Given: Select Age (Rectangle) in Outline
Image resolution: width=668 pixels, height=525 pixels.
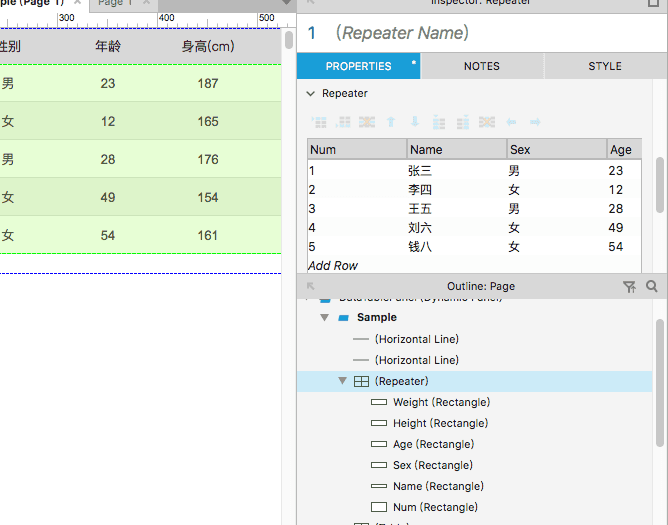Looking at the screenshot, I should (x=433, y=444).
